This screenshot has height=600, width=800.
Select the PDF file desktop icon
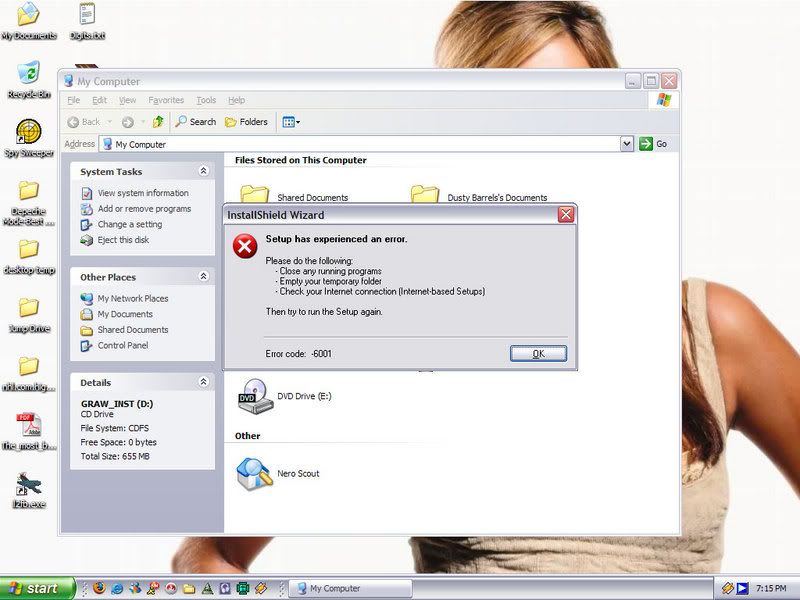(x=29, y=432)
